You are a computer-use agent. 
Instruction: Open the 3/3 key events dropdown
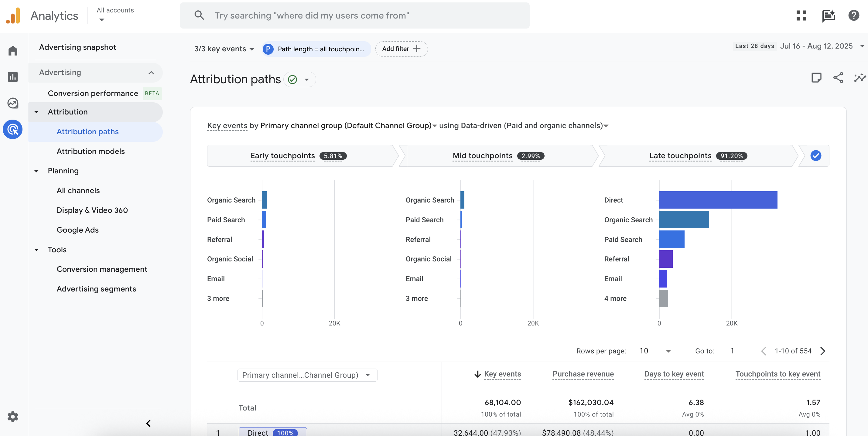pyautogui.click(x=224, y=49)
